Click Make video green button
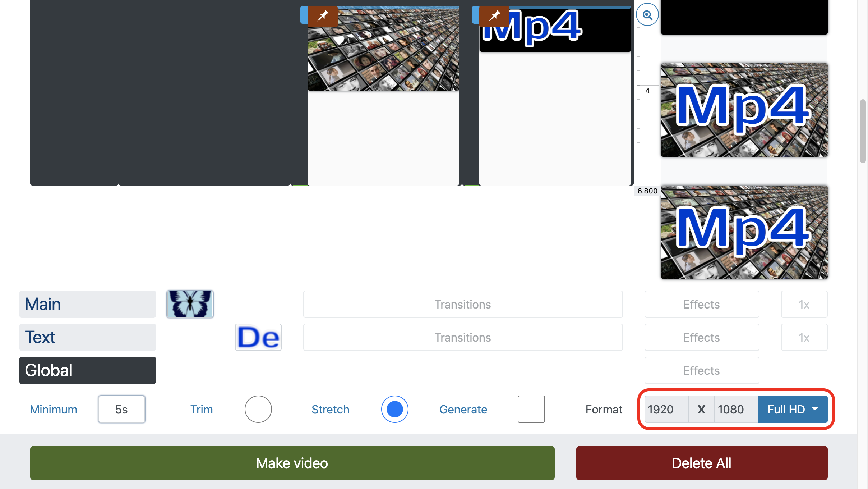The image size is (868, 489). pos(291,463)
